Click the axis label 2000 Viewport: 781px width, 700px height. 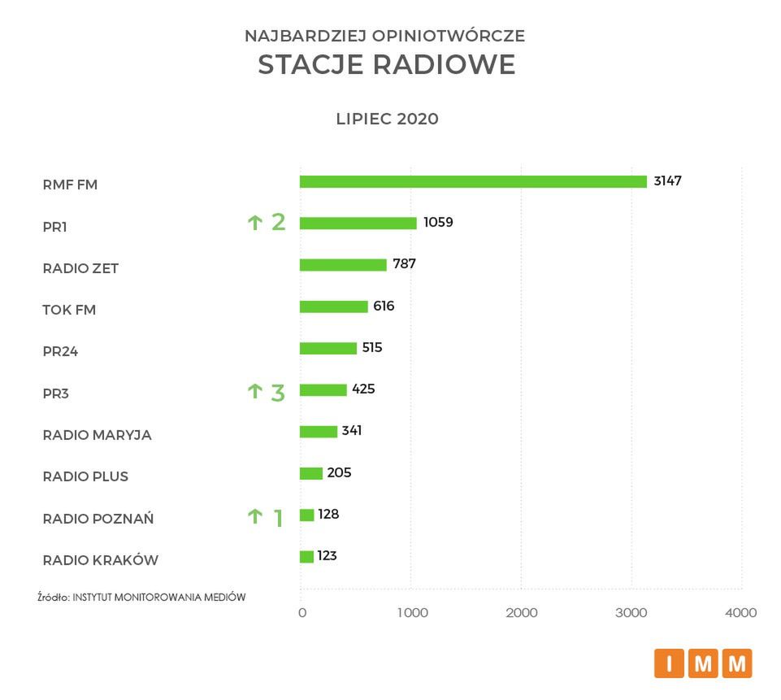click(522, 613)
